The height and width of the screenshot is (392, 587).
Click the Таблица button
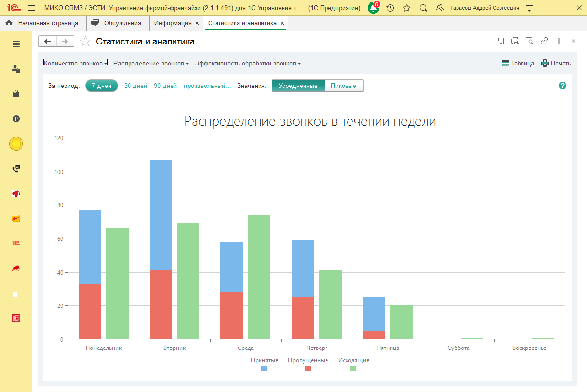pos(518,64)
